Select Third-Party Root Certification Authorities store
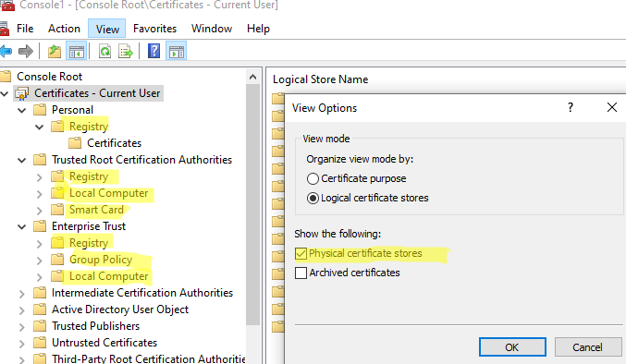626x364 pixels. [x=149, y=358]
